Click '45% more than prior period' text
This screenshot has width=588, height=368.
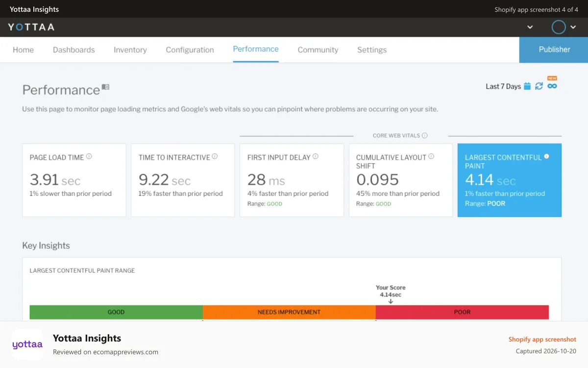398,193
